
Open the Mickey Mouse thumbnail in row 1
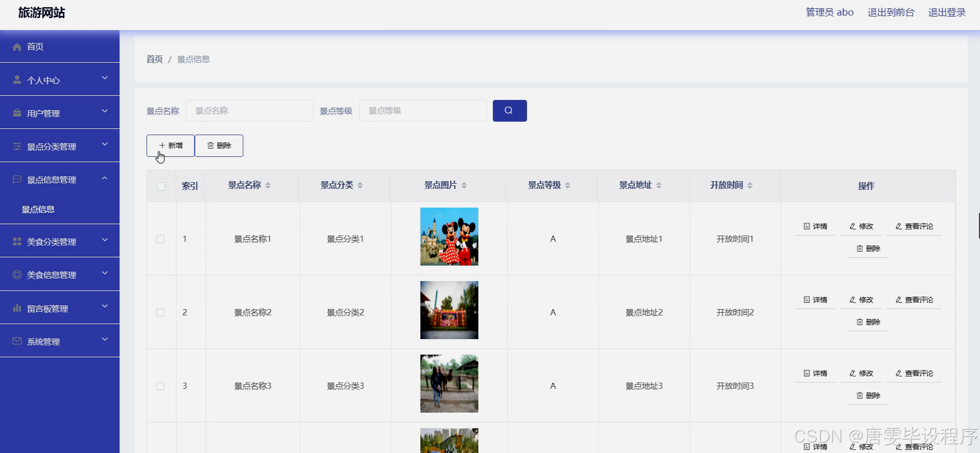[x=449, y=237]
